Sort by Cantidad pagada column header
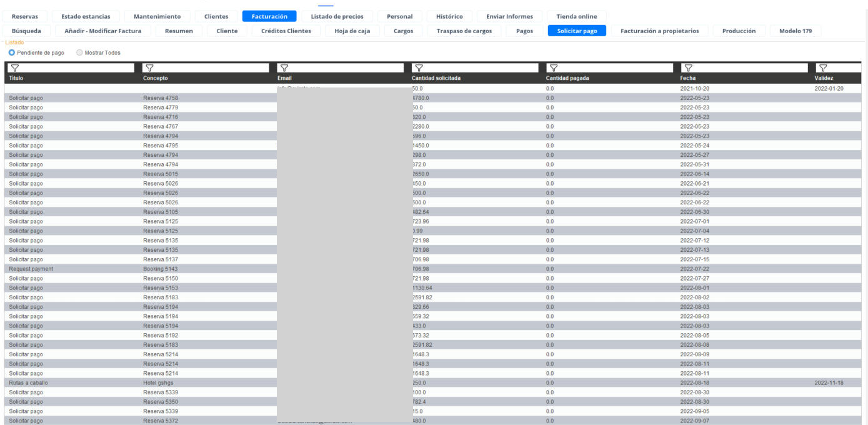This screenshot has width=868, height=425. (x=567, y=78)
